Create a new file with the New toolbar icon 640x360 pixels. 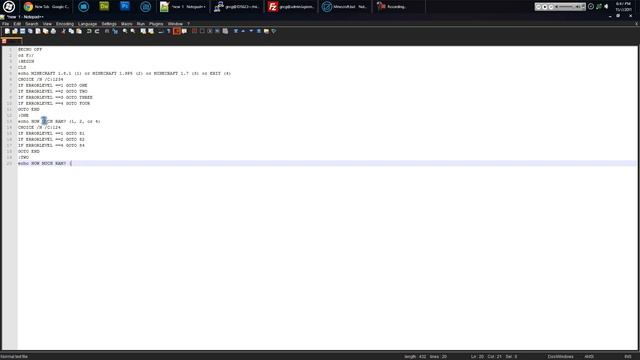click(7, 31)
